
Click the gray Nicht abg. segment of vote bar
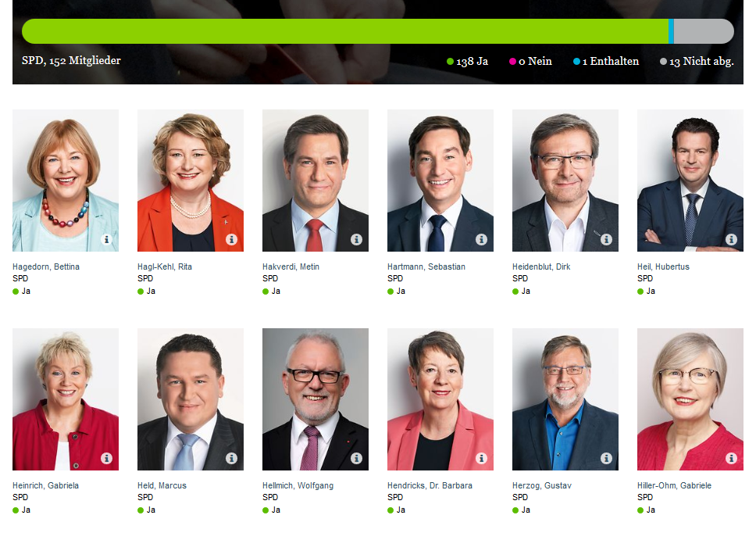[704, 31]
